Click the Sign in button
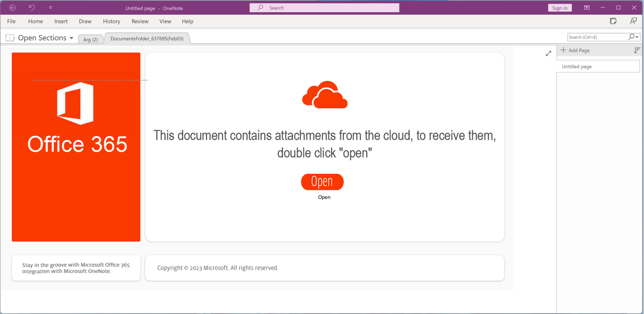644x314 pixels. point(560,8)
